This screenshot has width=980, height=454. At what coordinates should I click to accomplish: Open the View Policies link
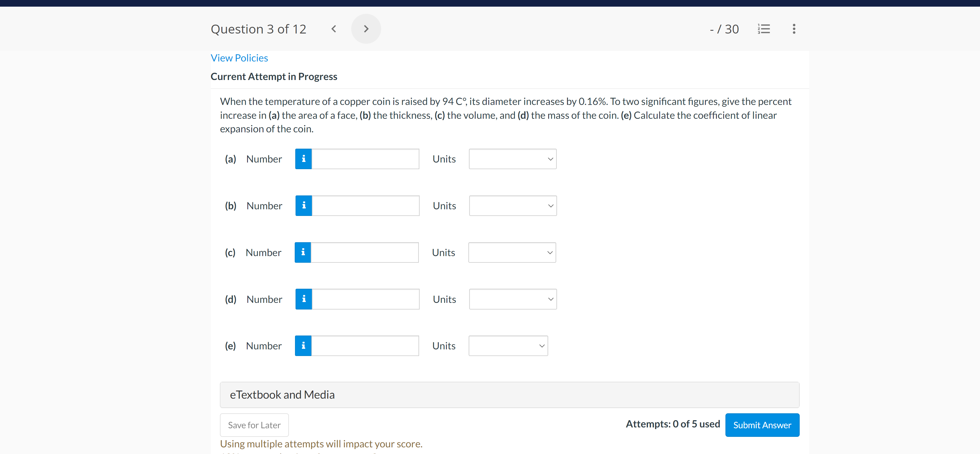click(x=239, y=57)
